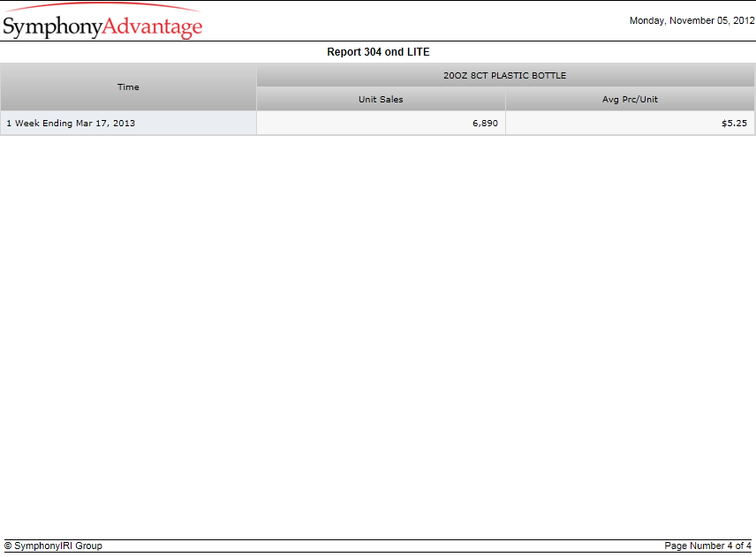Click the SymphonyIRI Group copyright footer

pos(53,546)
